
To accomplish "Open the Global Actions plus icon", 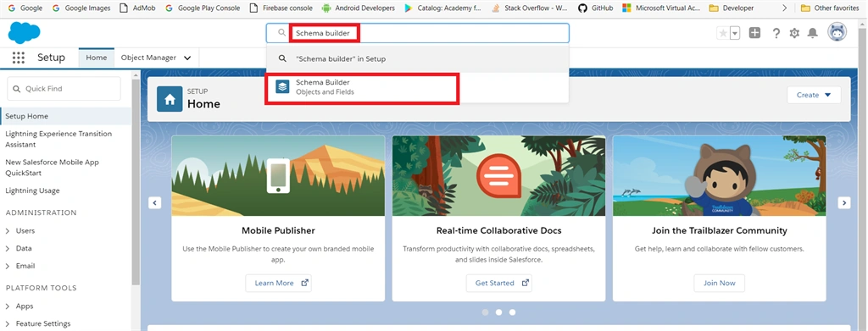I will pyautogui.click(x=754, y=33).
